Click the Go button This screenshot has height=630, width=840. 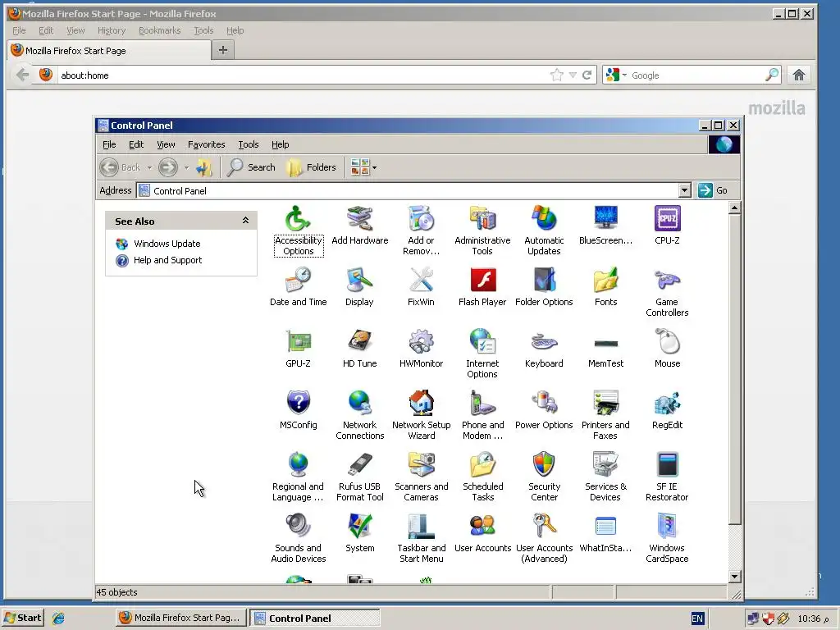tap(714, 190)
